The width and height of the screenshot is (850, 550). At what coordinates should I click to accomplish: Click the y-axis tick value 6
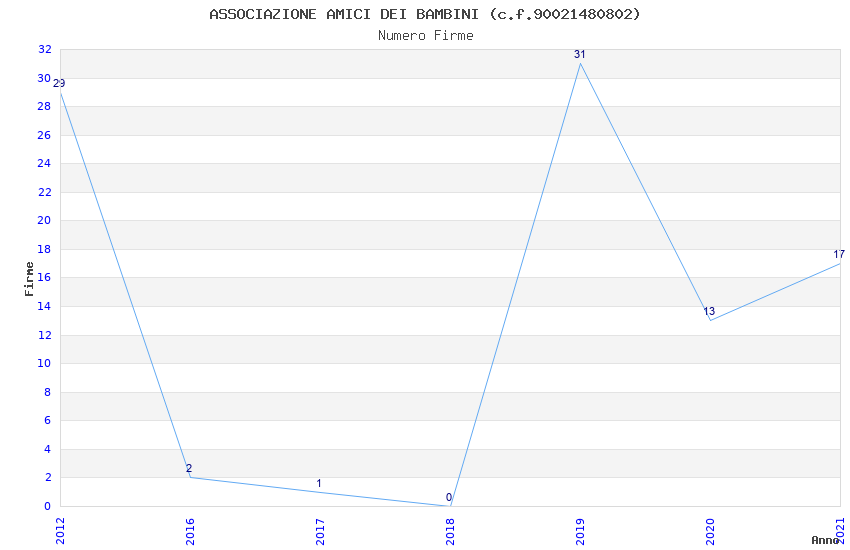[x=48, y=420]
